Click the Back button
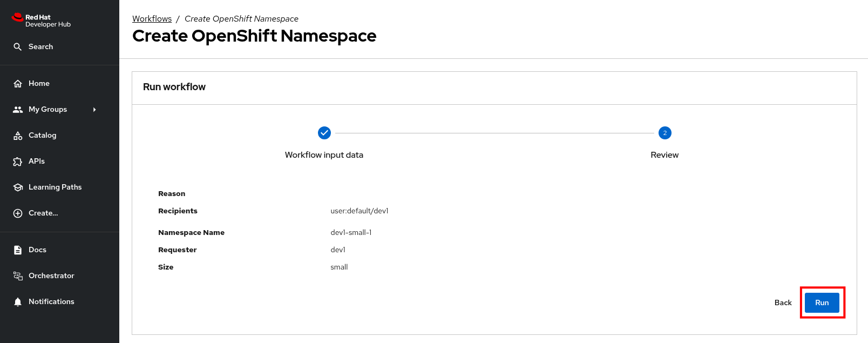The width and height of the screenshot is (868, 343). [783, 302]
